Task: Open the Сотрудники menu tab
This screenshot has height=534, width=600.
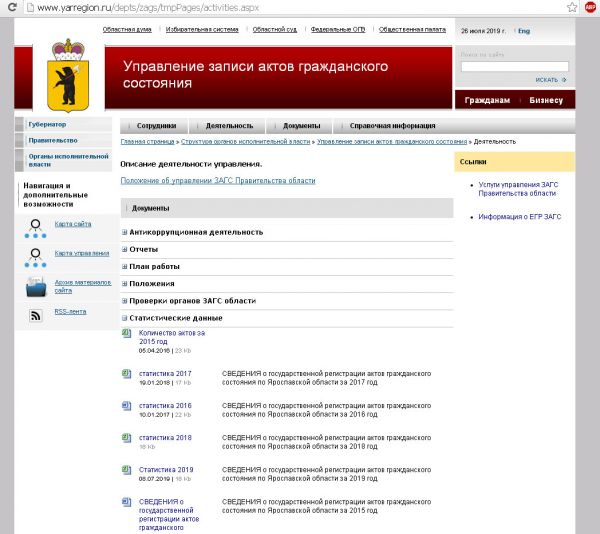Action: [156, 126]
